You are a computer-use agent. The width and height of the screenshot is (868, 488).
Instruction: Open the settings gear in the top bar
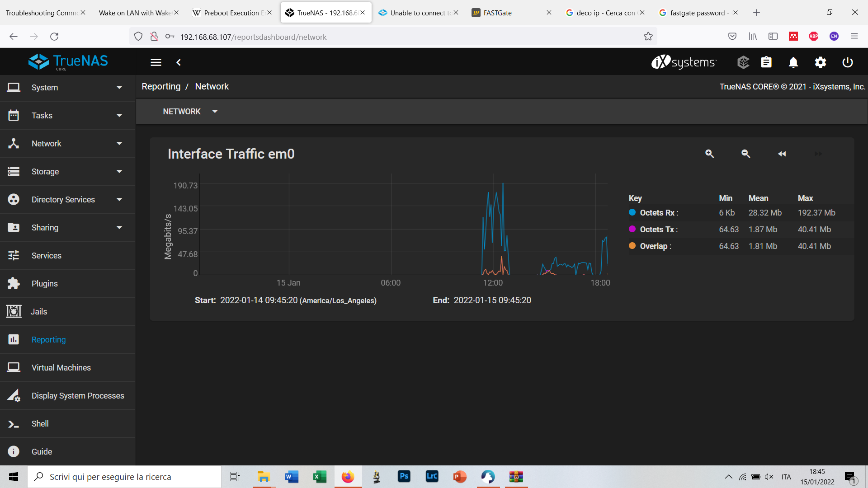(x=820, y=62)
